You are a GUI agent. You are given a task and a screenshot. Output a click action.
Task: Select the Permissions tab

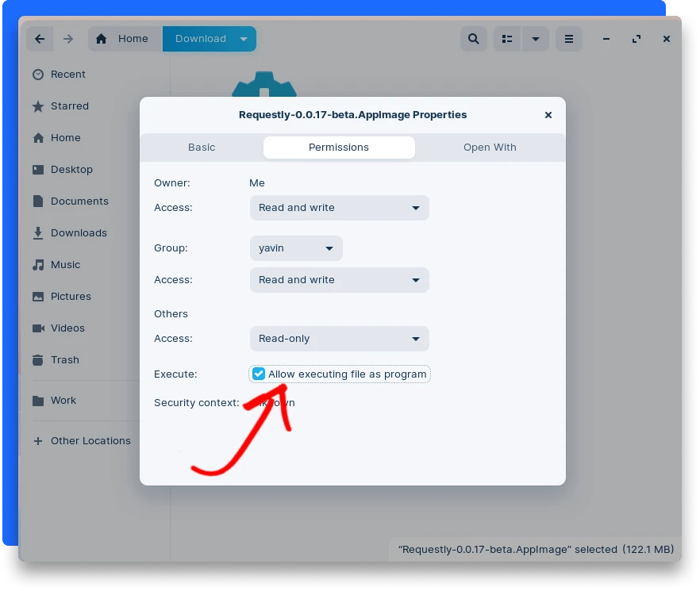(339, 148)
